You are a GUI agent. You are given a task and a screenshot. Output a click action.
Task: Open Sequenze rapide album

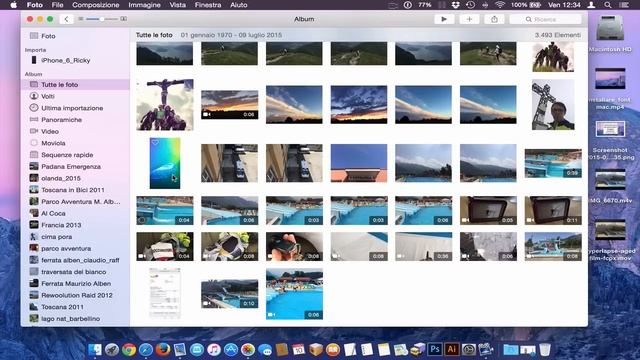(x=67, y=155)
